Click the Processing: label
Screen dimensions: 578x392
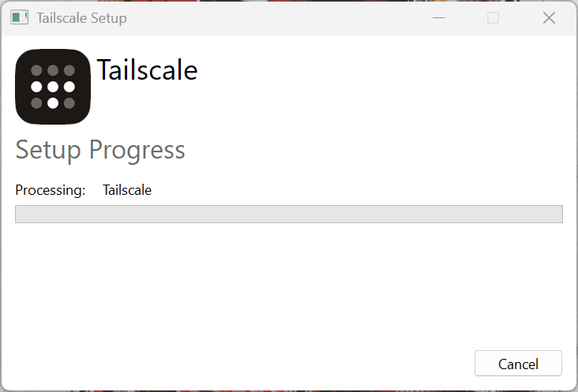(x=50, y=190)
